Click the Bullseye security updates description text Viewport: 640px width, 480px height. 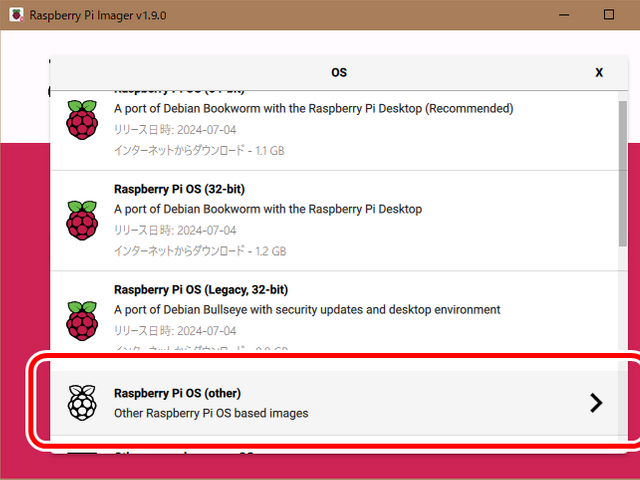(x=307, y=309)
